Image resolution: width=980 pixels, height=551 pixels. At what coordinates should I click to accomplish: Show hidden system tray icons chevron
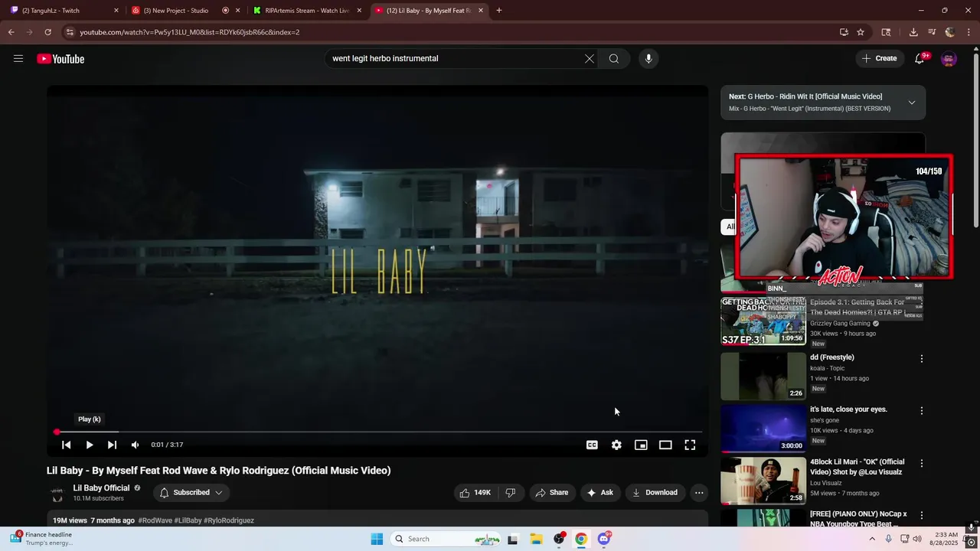click(x=871, y=539)
